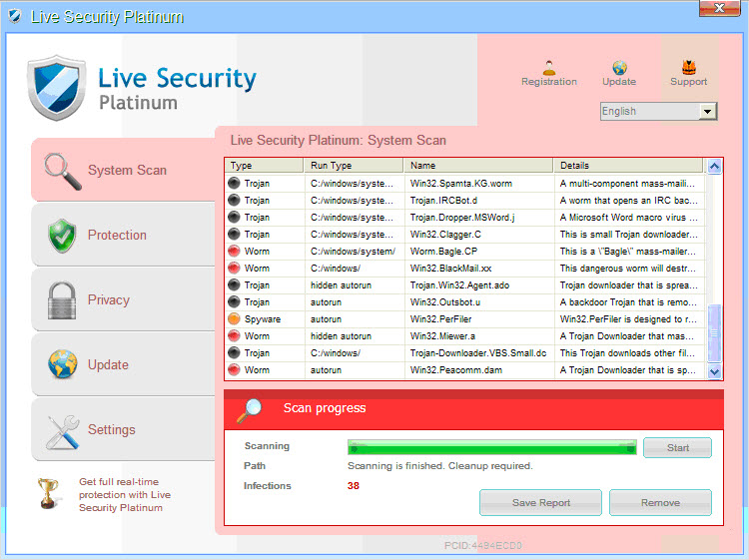Viewport: 749px width, 560px height.
Task: Click the red icon for Win32.Miewer.a
Action: [234, 335]
